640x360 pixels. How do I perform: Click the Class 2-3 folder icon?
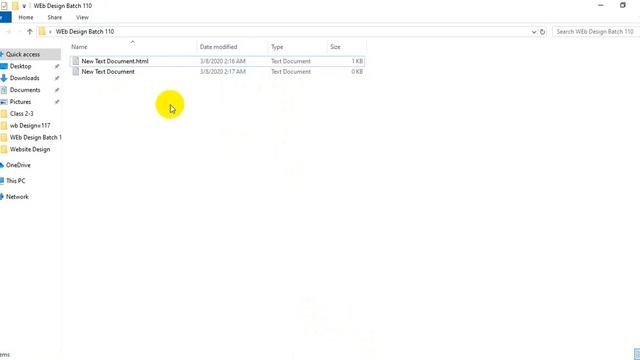tap(4, 113)
